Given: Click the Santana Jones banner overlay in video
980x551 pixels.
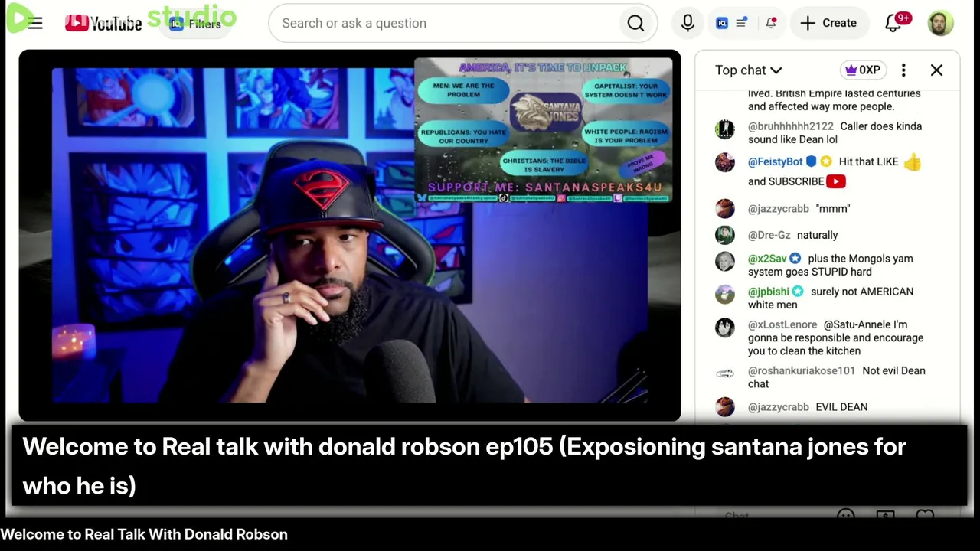Looking at the screenshot, I should pos(544,130).
